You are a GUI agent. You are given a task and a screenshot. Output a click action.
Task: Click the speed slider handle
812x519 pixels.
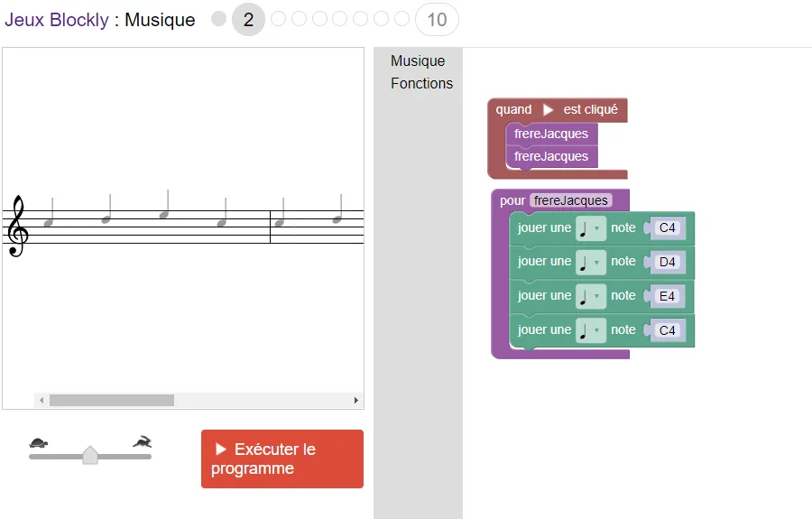90,455
